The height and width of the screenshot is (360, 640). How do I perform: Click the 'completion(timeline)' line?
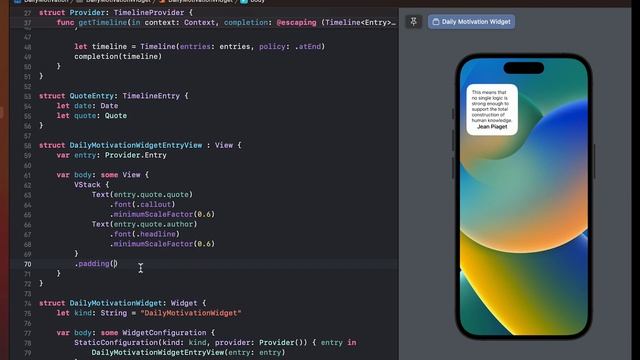coord(118,56)
